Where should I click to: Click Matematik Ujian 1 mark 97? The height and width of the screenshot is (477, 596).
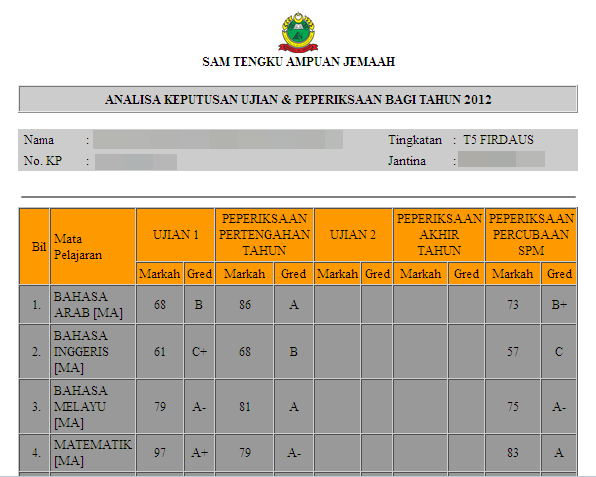[x=160, y=453]
